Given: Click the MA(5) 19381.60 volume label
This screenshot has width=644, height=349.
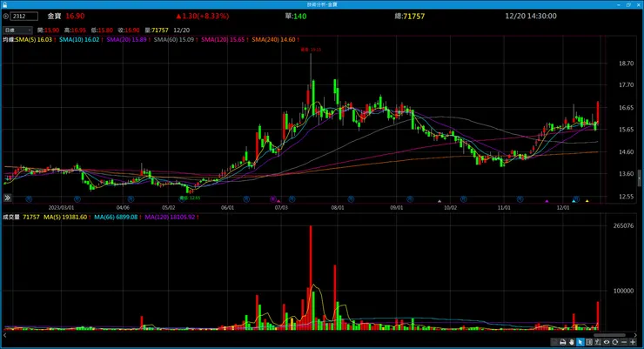Looking at the screenshot, I should [67, 218].
